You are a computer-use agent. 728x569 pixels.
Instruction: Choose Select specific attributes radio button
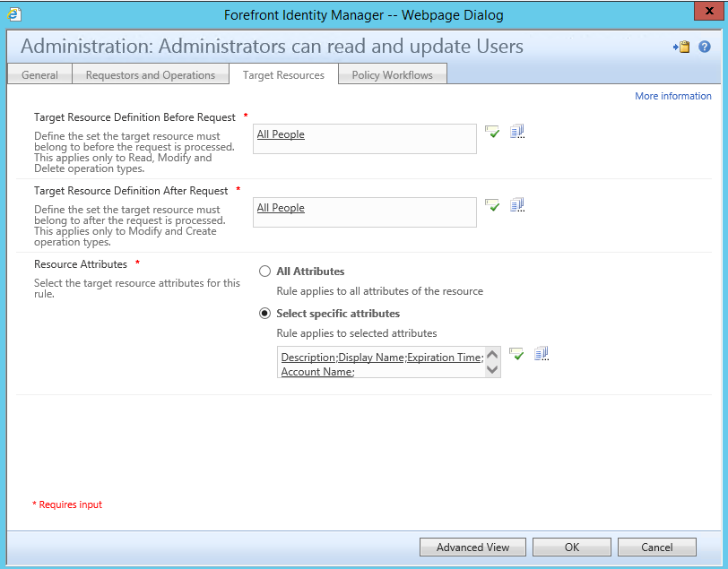point(264,314)
